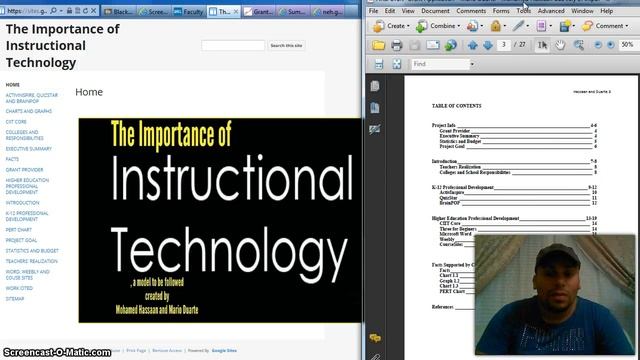Click the Find text field in Acrobat
The height and width of the screenshot is (360, 640).
(x=440, y=64)
